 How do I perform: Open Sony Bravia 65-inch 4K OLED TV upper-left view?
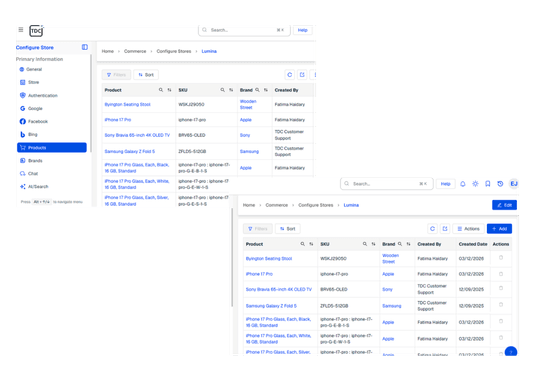click(137, 135)
